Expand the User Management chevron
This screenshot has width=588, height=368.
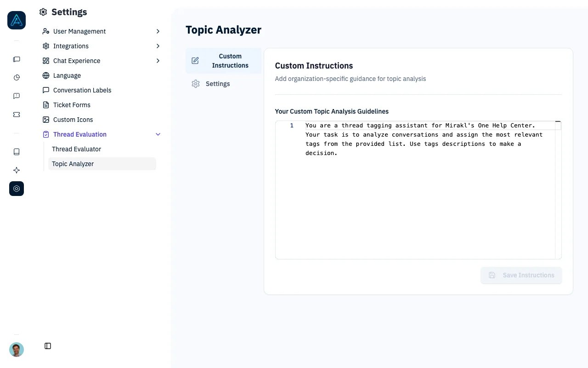[158, 31]
